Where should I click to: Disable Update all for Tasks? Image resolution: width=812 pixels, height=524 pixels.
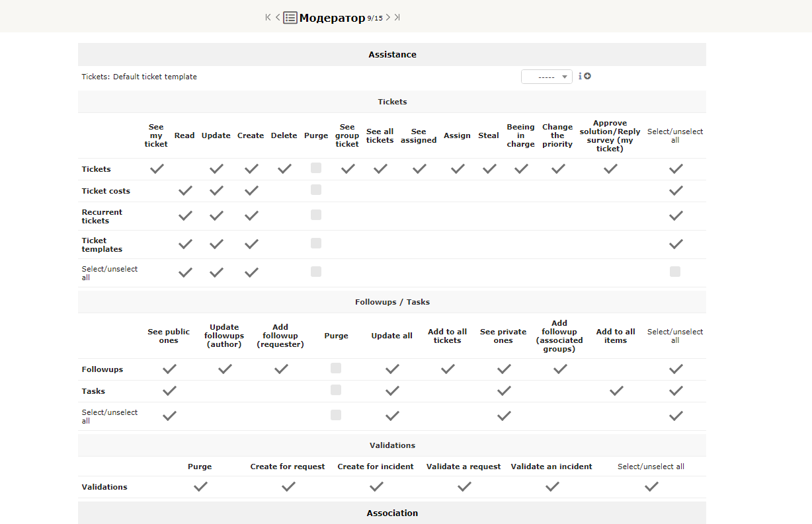391,390
